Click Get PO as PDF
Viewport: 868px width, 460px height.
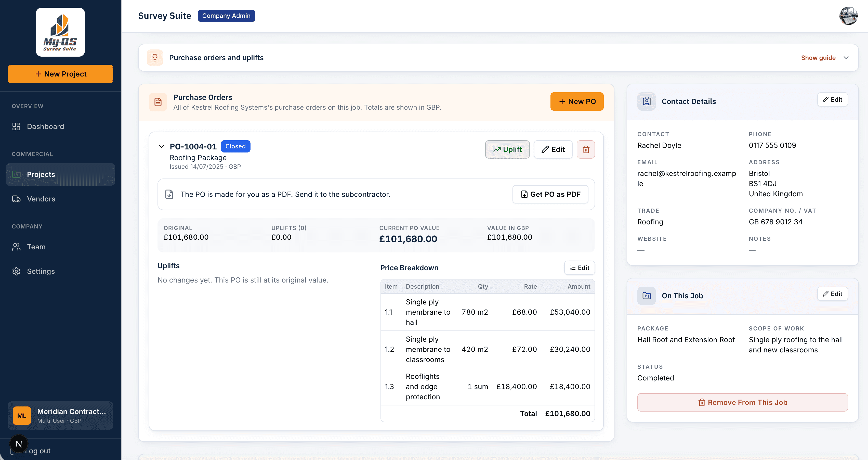click(x=550, y=194)
